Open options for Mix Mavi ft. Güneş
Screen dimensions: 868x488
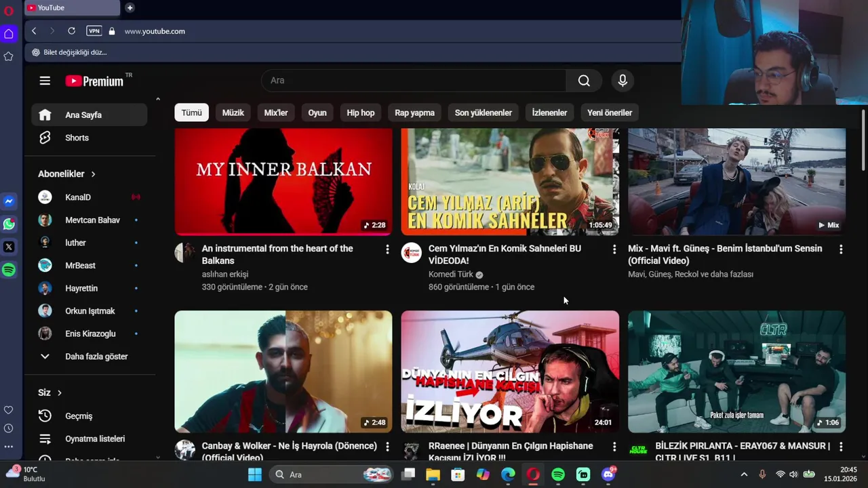click(841, 249)
